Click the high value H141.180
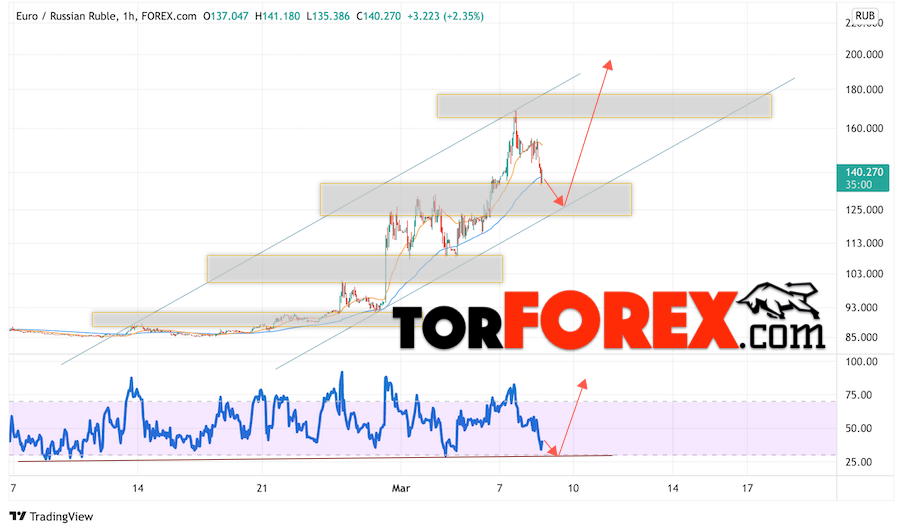The width and height of the screenshot is (903, 532). pos(278,16)
